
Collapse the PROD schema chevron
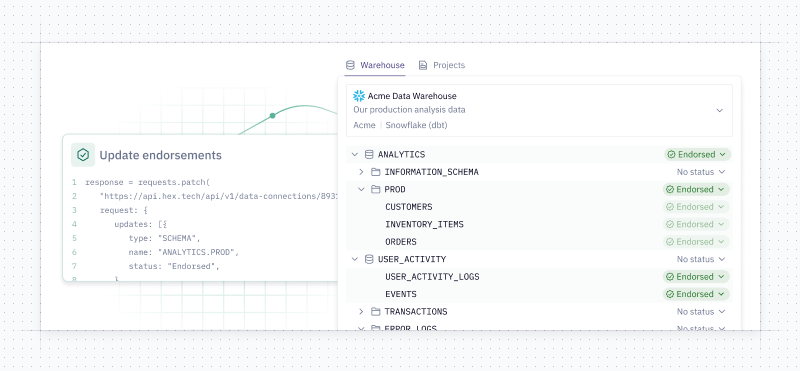361,189
